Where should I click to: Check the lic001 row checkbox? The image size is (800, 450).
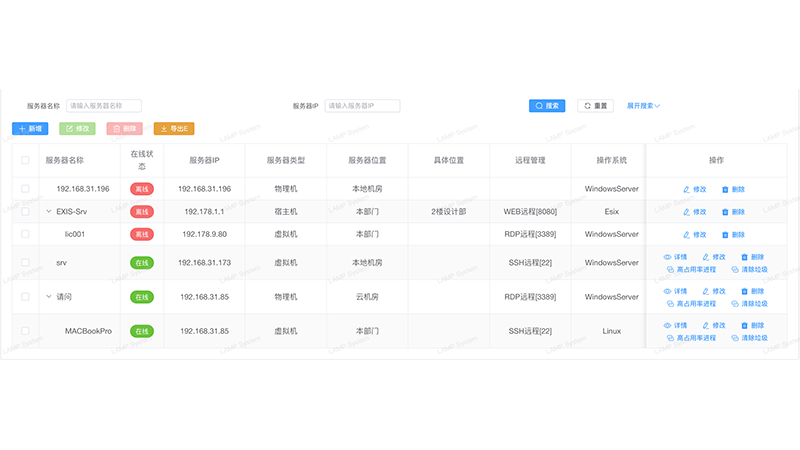(25, 234)
